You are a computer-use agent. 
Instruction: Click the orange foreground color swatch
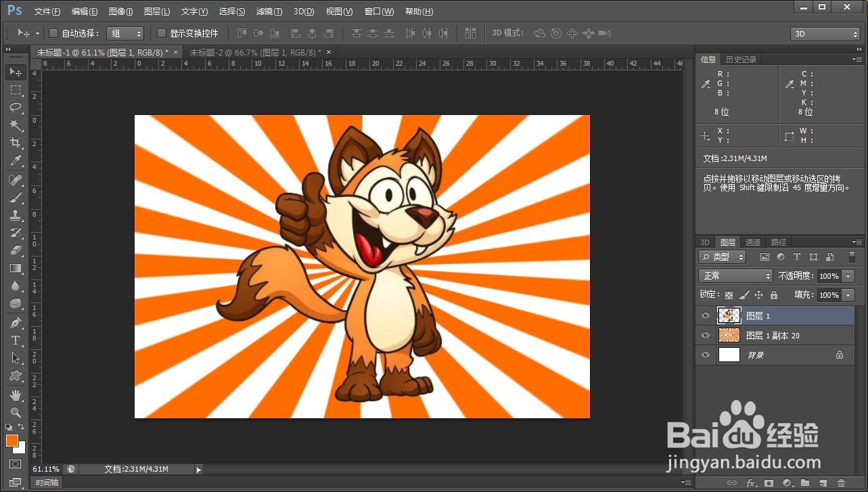click(12, 441)
